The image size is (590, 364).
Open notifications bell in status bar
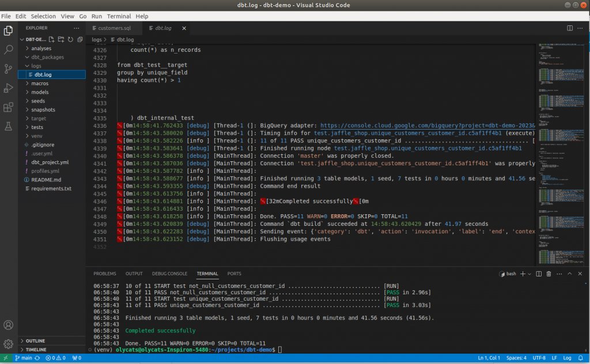pos(581,358)
